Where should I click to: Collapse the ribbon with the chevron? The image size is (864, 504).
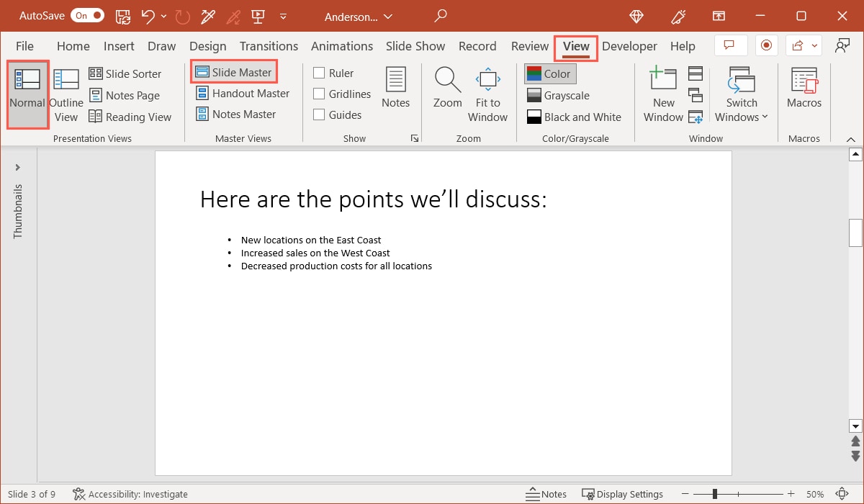pos(852,139)
